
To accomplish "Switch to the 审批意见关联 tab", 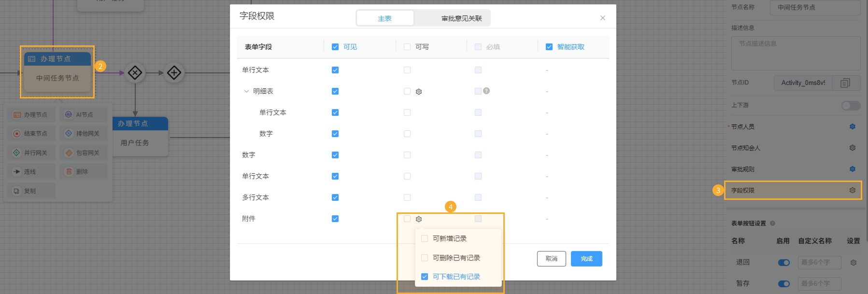I will (461, 18).
